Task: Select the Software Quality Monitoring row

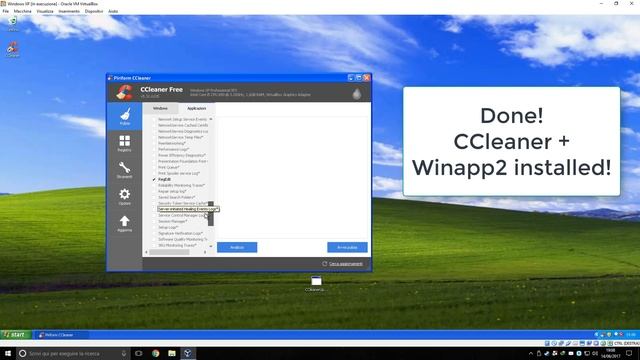Action: click(183, 239)
